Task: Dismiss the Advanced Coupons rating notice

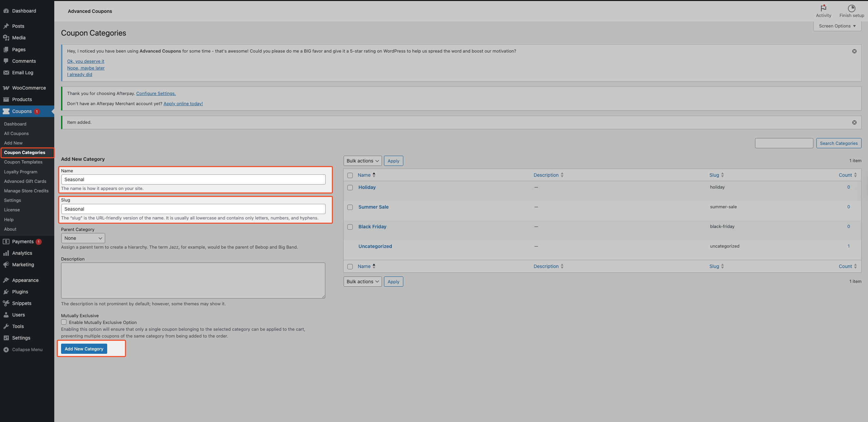Action: click(x=854, y=51)
